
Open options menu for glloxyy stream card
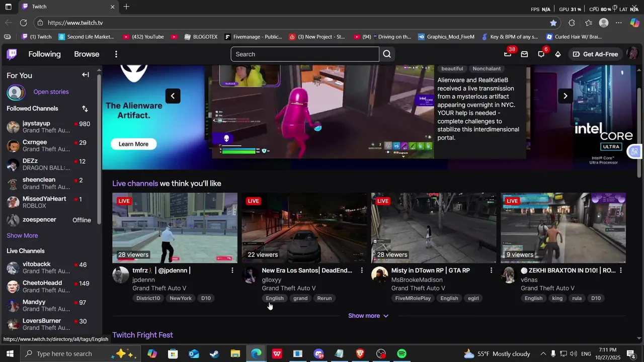[362, 270]
